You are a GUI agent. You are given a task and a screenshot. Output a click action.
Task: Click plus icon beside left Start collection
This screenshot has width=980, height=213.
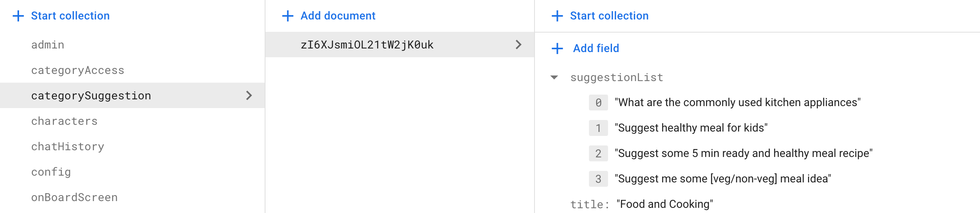coord(18,16)
